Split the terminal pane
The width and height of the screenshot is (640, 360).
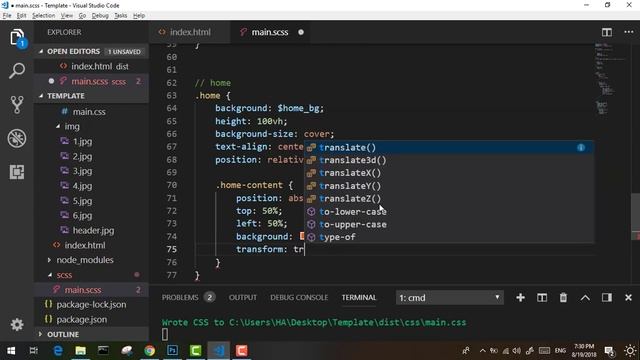[542, 298]
